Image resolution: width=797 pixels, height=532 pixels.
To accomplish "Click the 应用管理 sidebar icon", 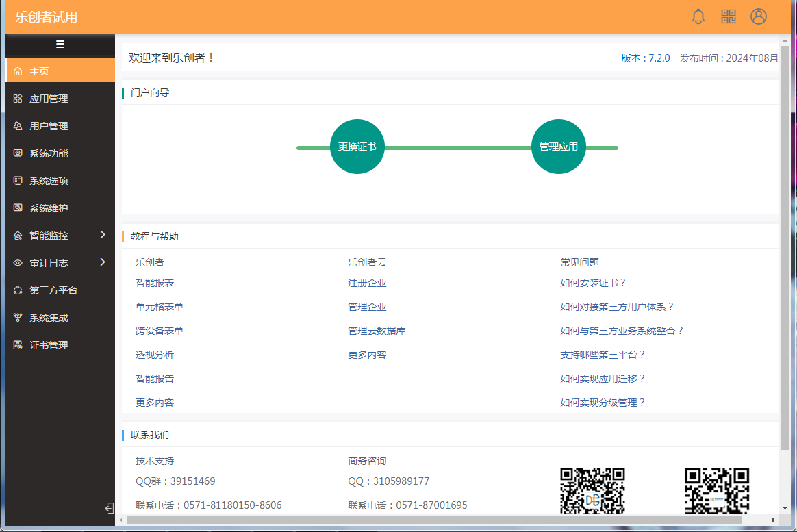I will click(18, 99).
